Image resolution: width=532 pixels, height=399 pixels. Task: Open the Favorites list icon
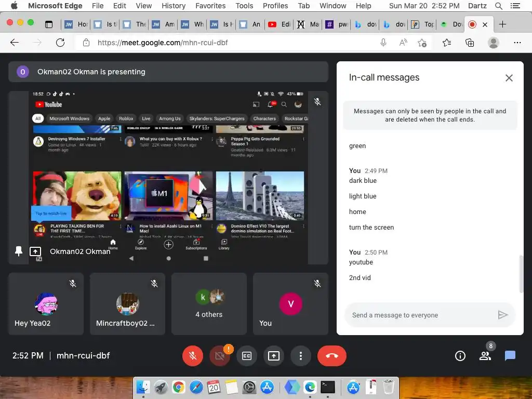(x=446, y=43)
